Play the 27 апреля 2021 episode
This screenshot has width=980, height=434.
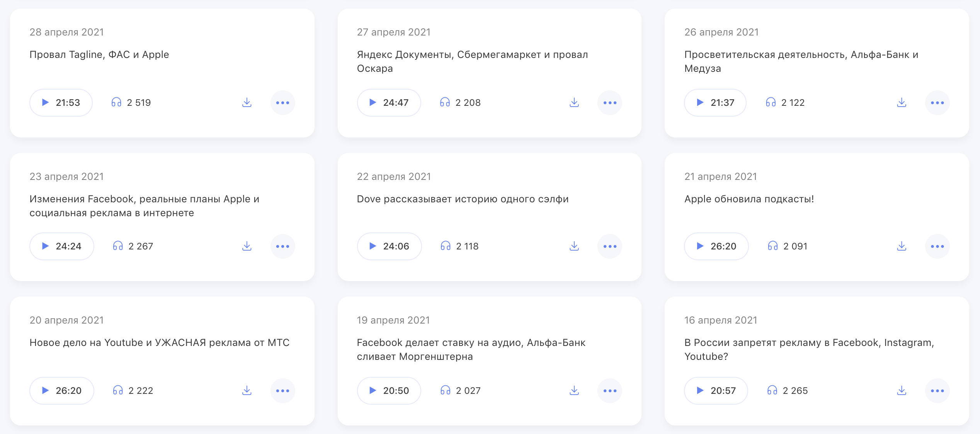(x=389, y=103)
